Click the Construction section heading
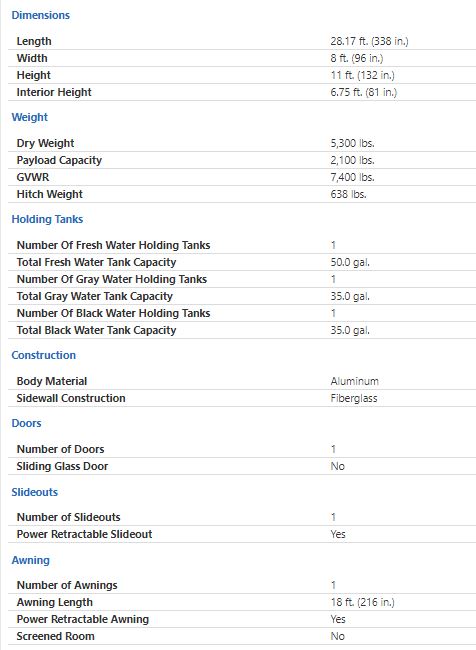This screenshot has height=650, width=476. [x=44, y=355]
